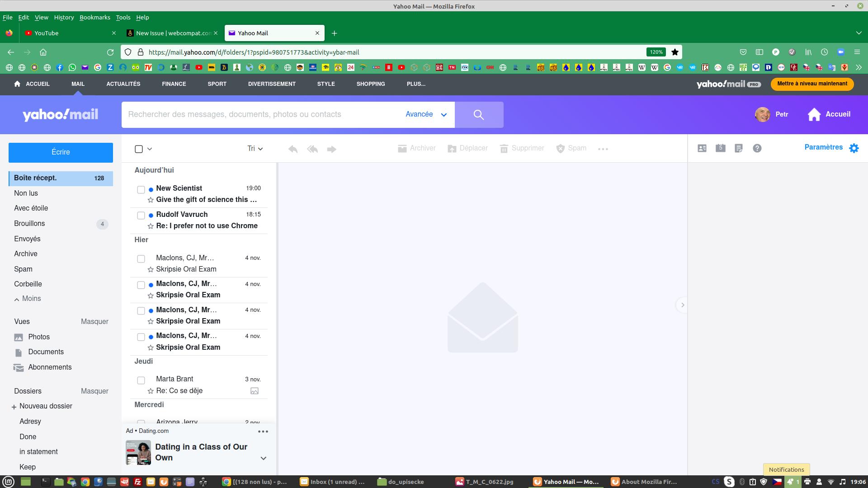868x488 pixels.
Task: Open the Contacts panel icon
Action: 702,148
